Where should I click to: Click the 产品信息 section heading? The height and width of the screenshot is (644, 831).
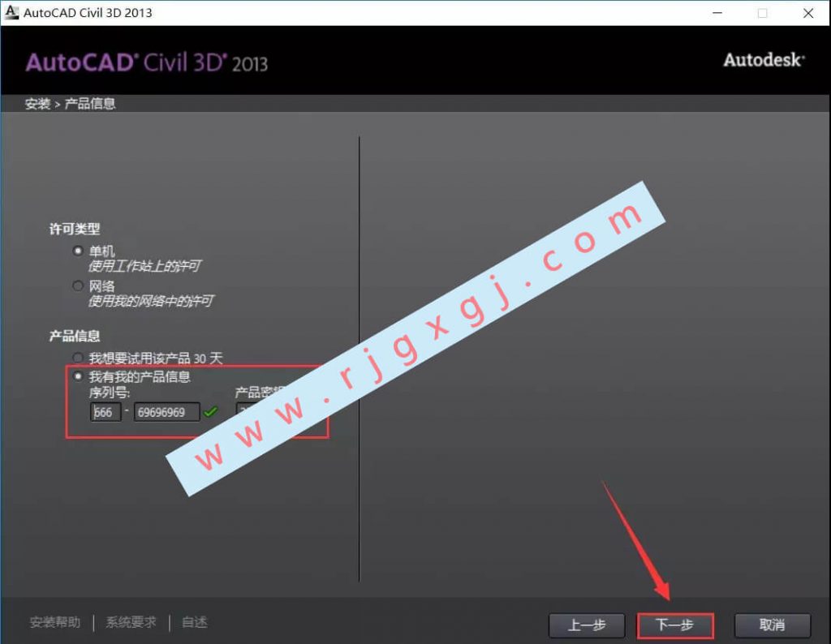(x=75, y=336)
